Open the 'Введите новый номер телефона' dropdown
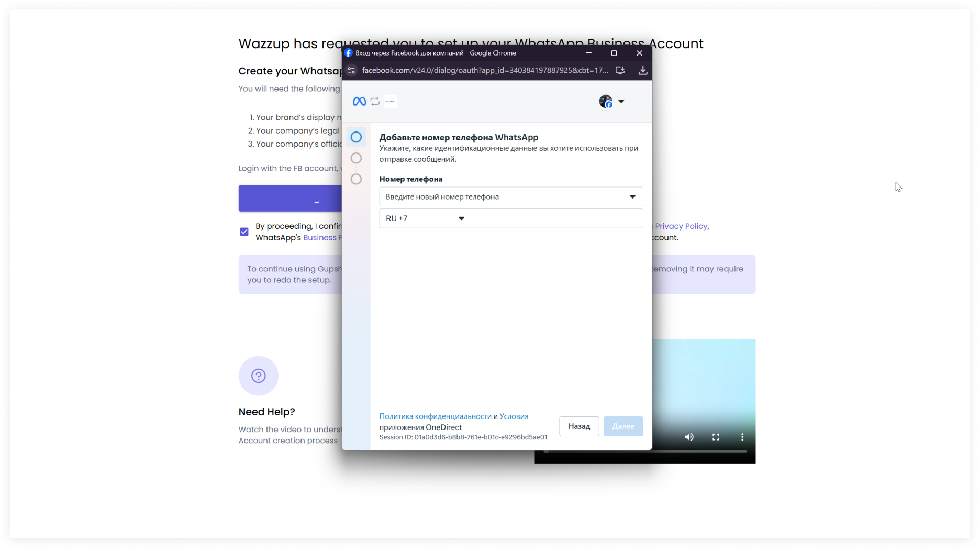 coord(511,197)
